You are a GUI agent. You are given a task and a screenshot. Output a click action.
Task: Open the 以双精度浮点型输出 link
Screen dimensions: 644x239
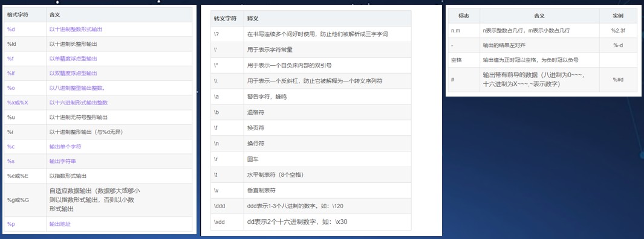73,74
